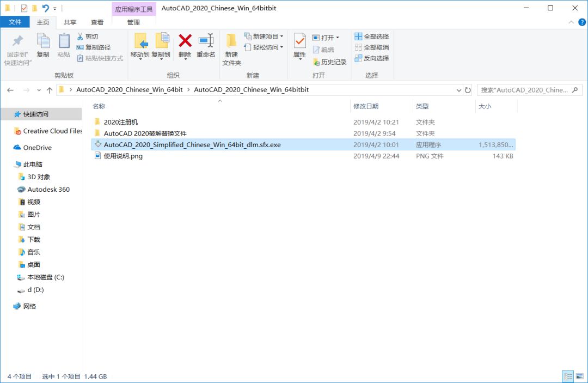Sort by the Size (大小) column

point(485,106)
